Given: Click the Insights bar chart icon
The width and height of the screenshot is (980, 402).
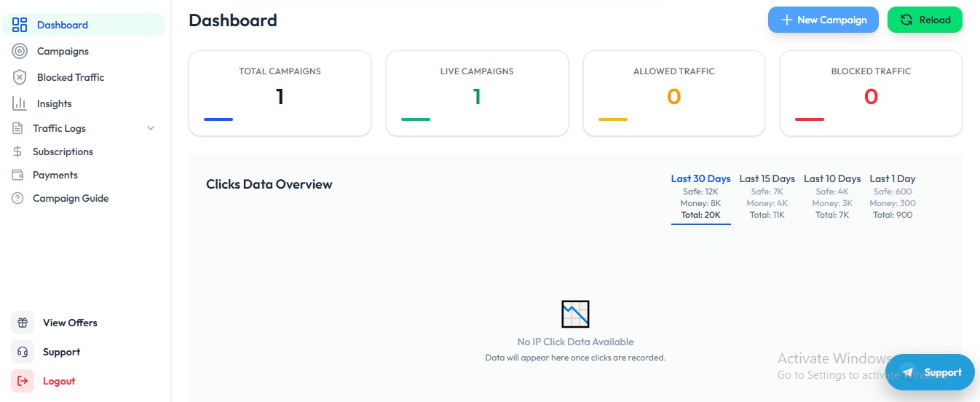Looking at the screenshot, I should coord(20,103).
